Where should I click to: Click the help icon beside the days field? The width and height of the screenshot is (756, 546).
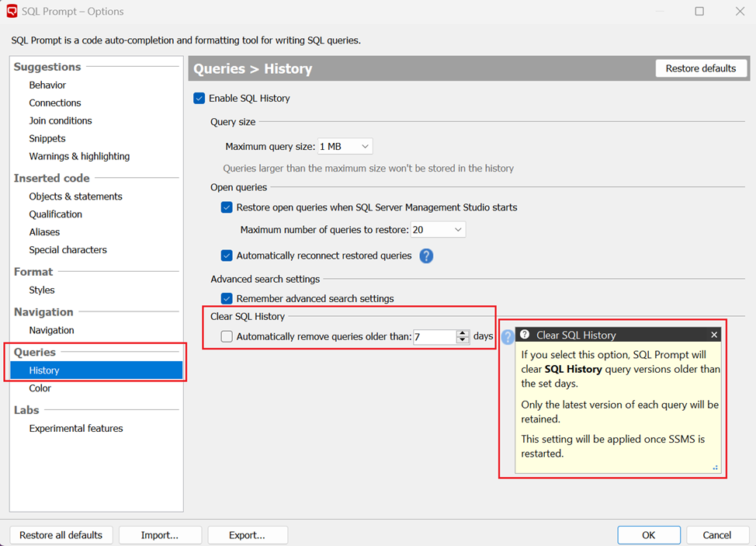pos(507,336)
